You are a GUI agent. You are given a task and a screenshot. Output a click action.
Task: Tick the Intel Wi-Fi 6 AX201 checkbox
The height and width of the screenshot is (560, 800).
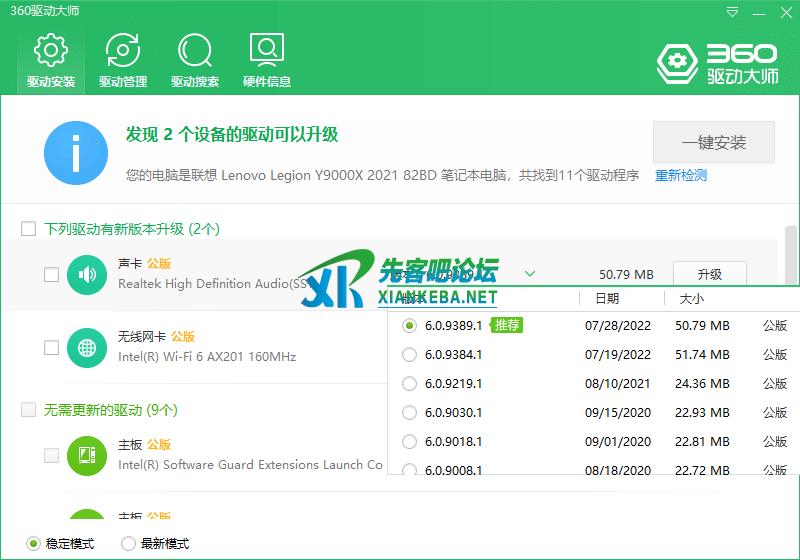(x=51, y=347)
